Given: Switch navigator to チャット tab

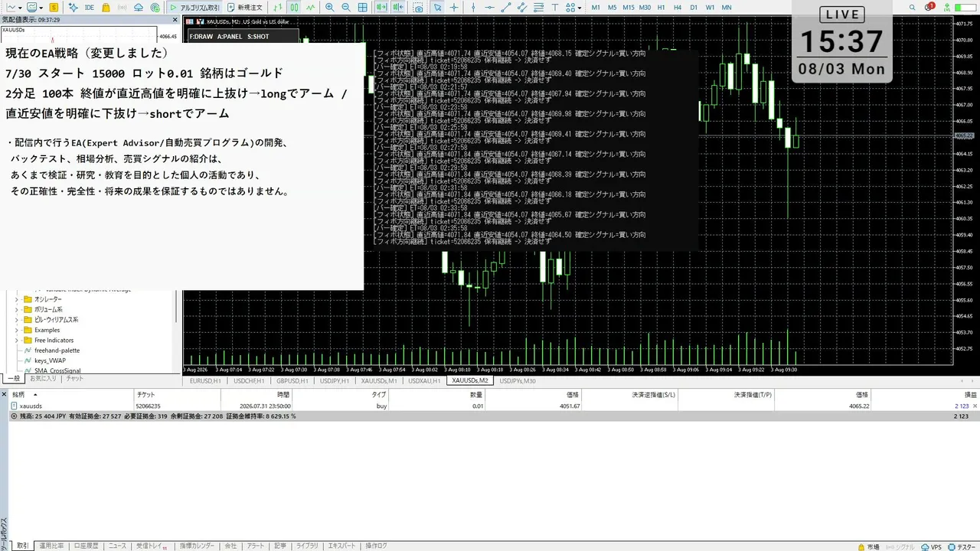Looking at the screenshot, I should 74,378.
